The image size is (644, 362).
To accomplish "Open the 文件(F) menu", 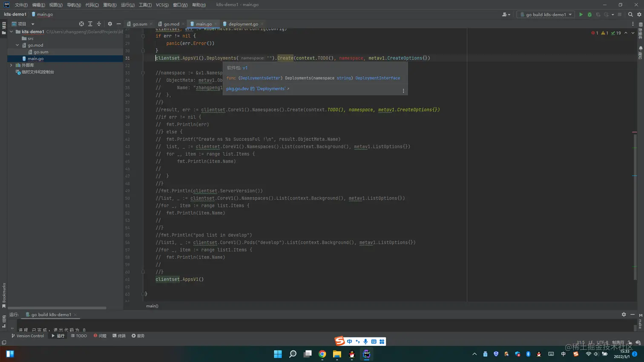I will pyautogui.click(x=21, y=5).
